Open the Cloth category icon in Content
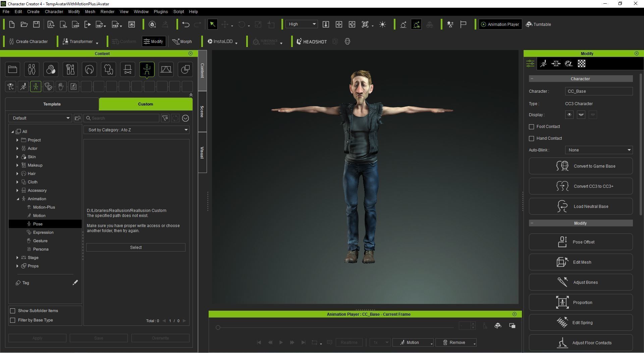This screenshot has height=353, width=644. (x=108, y=70)
